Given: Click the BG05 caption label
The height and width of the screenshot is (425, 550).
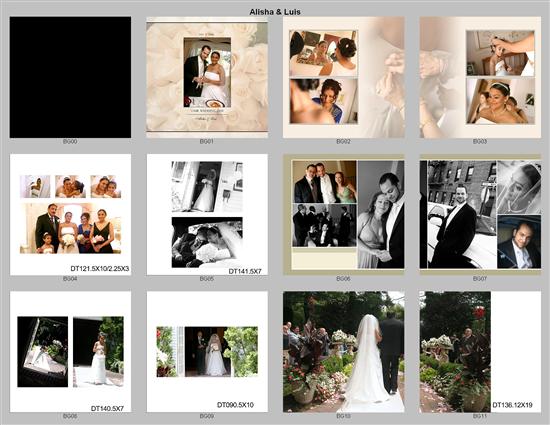Looking at the screenshot, I should click(207, 279).
